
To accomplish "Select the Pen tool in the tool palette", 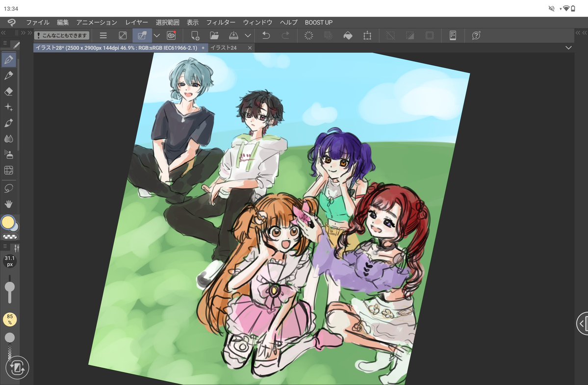I will tap(9, 60).
